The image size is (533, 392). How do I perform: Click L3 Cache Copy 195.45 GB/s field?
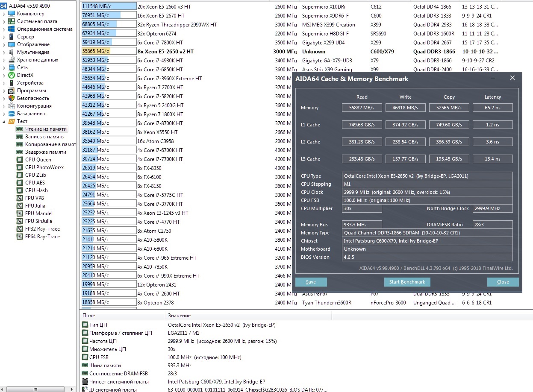(x=449, y=159)
